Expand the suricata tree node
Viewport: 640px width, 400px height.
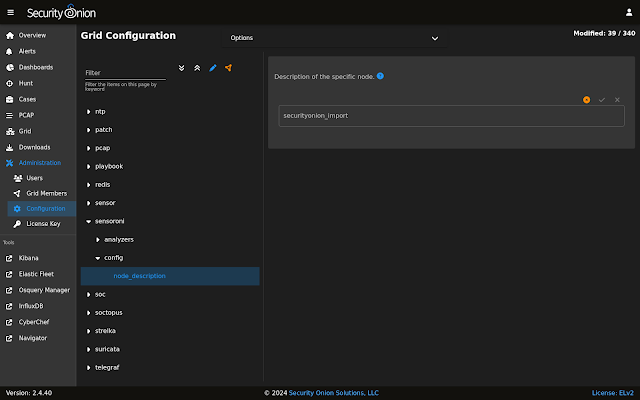click(x=89, y=349)
